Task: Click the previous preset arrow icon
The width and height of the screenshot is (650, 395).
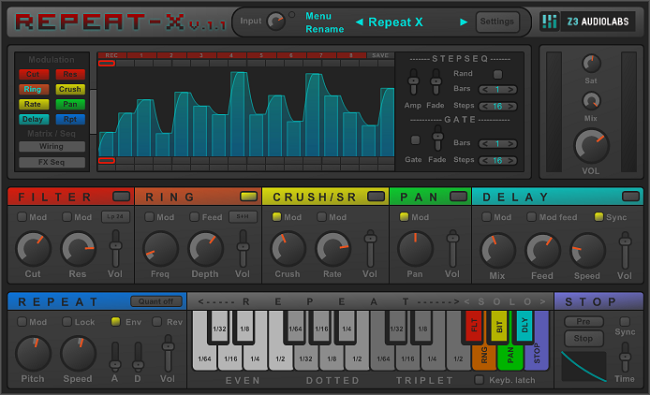Action: click(359, 22)
